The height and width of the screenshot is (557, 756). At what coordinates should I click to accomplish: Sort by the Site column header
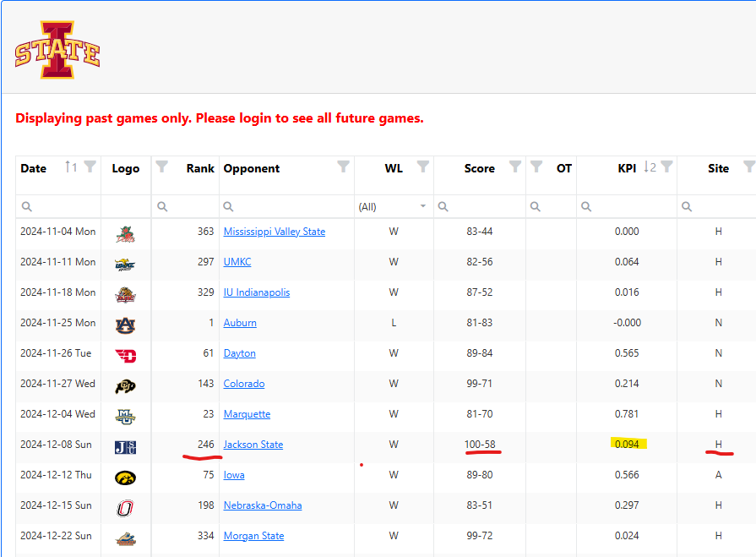718,168
